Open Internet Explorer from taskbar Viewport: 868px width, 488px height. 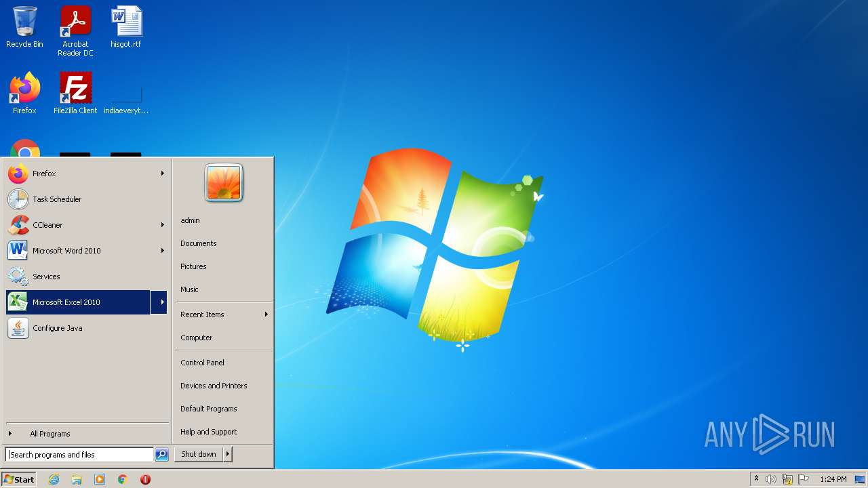[x=54, y=479]
